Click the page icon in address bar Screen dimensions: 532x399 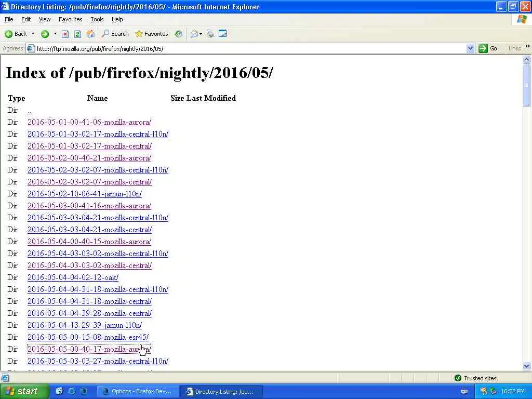click(x=31, y=48)
